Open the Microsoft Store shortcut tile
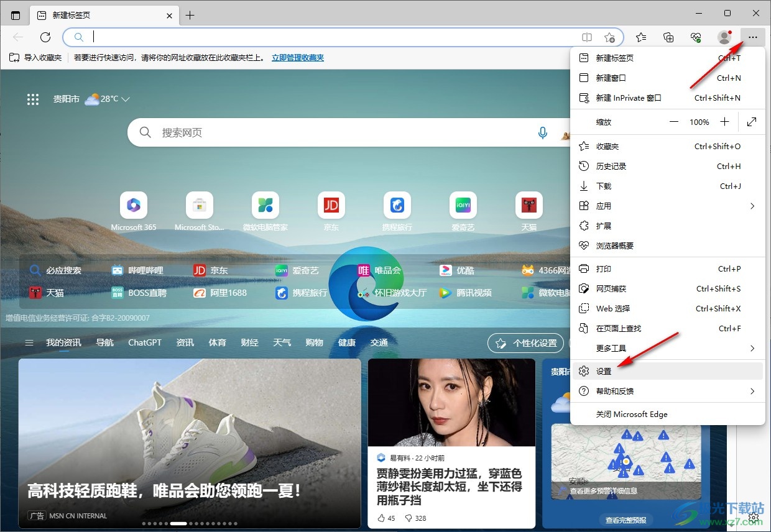The height and width of the screenshot is (532, 771). [x=200, y=211]
